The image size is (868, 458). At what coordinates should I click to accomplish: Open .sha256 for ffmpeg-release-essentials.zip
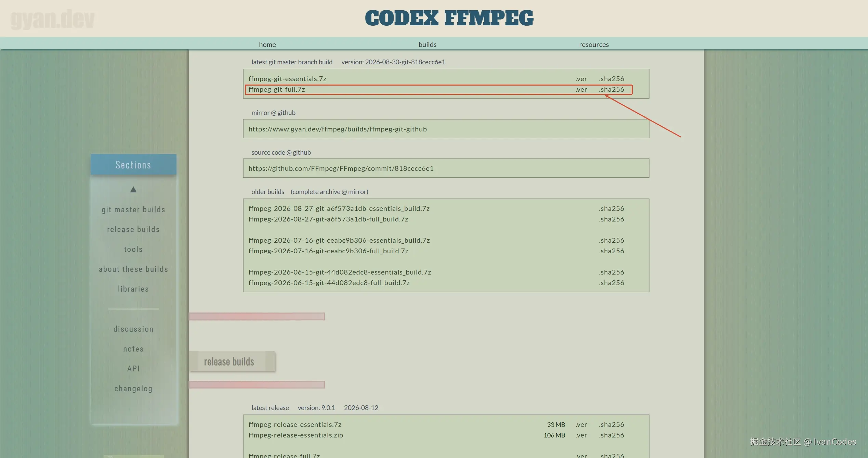click(611, 435)
